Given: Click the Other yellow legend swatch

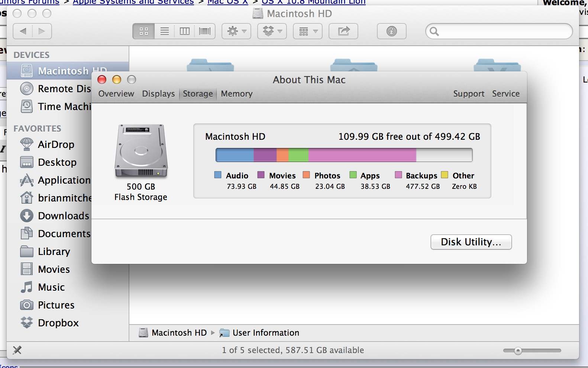Looking at the screenshot, I should [445, 175].
